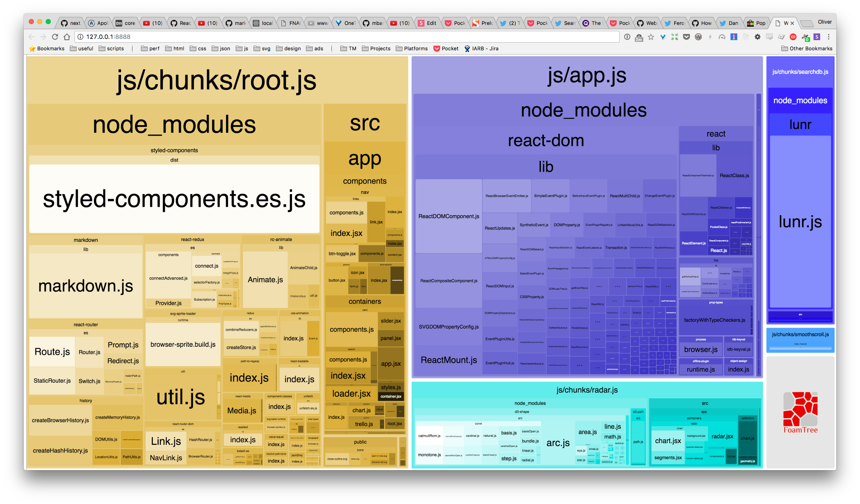Open the gear settings extension icon
Screen dimensions: 860x504
(x=758, y=37)
